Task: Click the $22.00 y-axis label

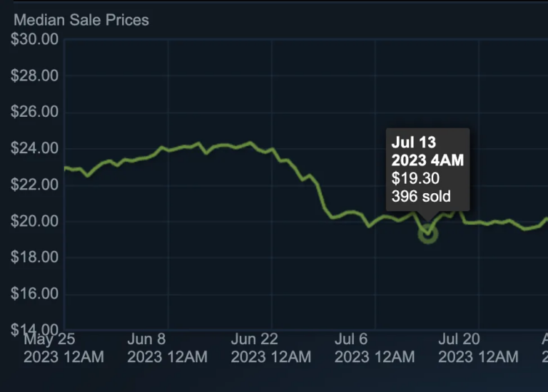Action: (34, 185)
